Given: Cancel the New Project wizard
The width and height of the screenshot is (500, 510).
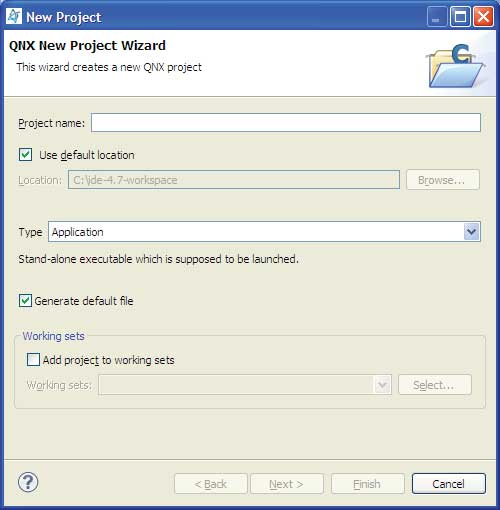Looking at the screenshot, I should tap(449, 484).
